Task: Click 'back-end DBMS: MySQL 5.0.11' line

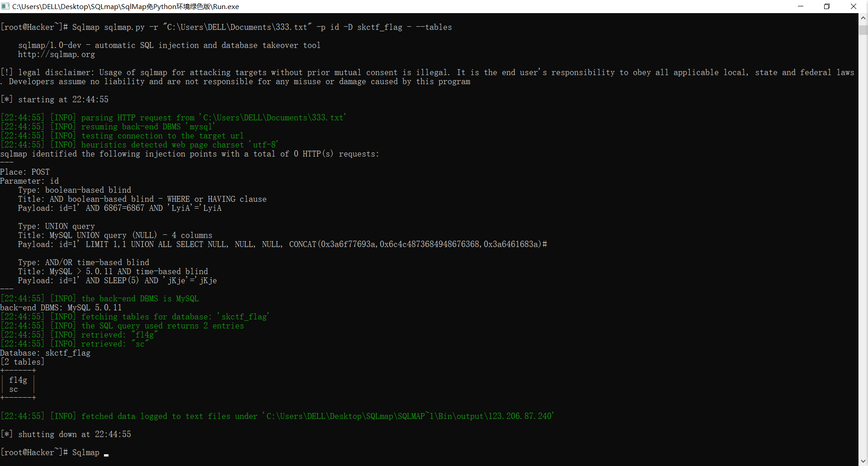Action: pos(61,308)
